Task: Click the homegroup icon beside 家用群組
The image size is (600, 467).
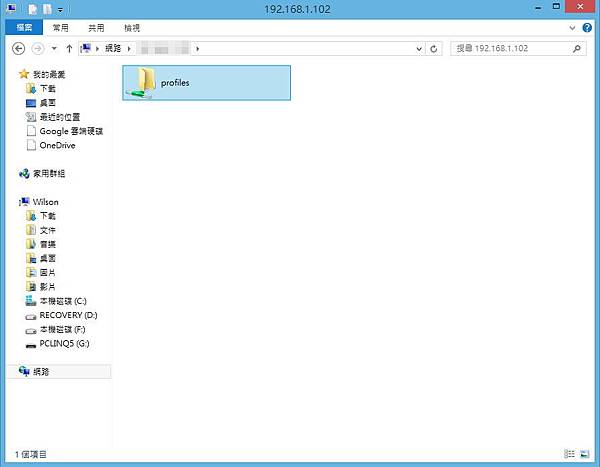Action: click(x=24, y=173)
